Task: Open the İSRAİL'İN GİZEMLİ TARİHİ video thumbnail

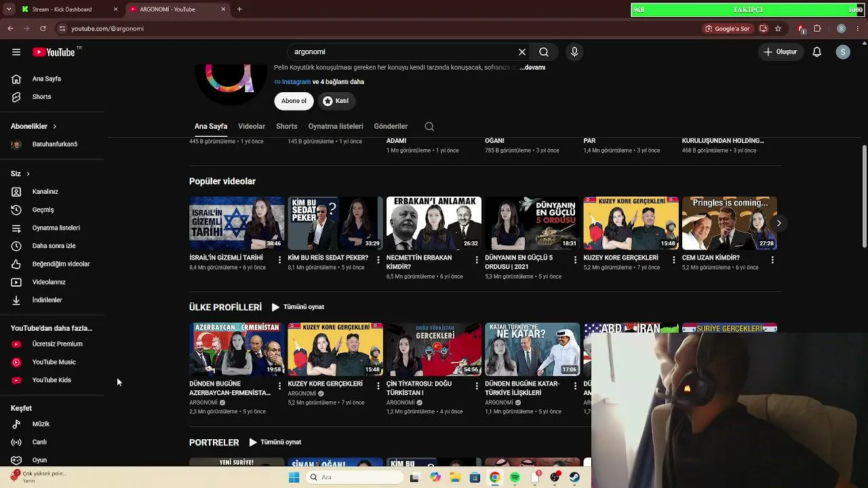Action: [x=237, y=223]
